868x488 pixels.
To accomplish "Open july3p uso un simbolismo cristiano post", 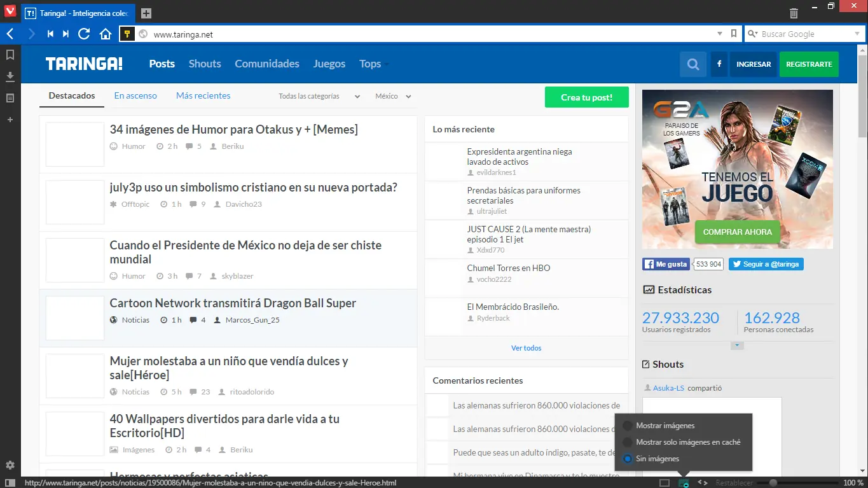I will pos(253,188).
